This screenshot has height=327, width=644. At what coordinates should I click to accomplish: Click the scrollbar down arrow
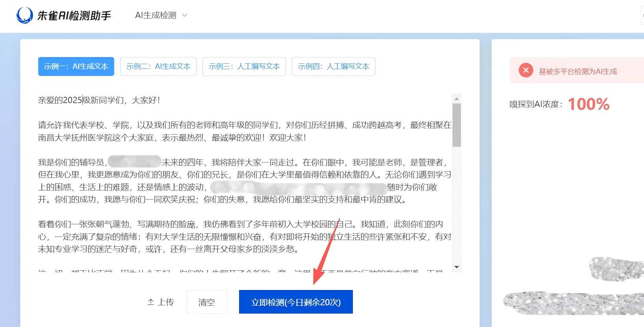457,267
